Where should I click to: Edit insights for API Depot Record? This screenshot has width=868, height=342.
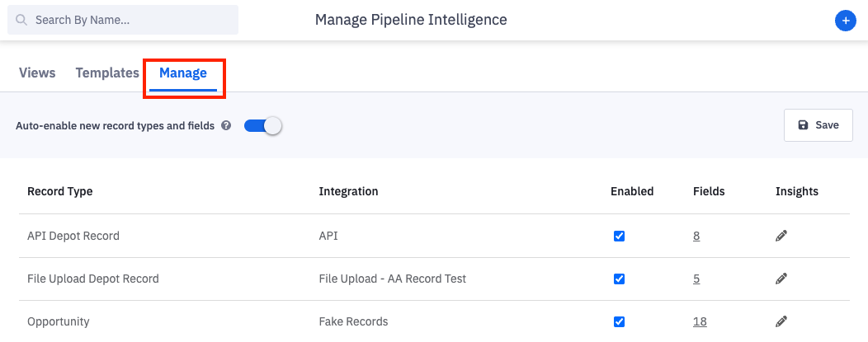click(x=781, y=236)
